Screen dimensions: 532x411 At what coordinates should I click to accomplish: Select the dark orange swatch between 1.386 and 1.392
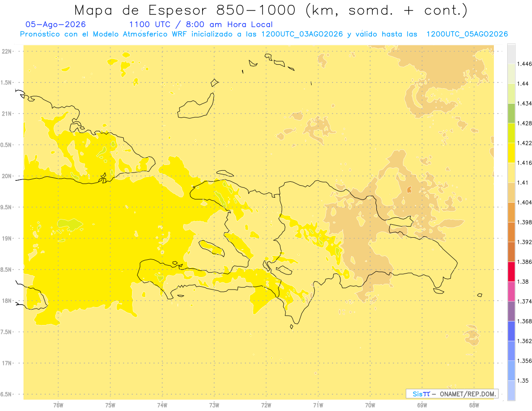tap(511, 252)
